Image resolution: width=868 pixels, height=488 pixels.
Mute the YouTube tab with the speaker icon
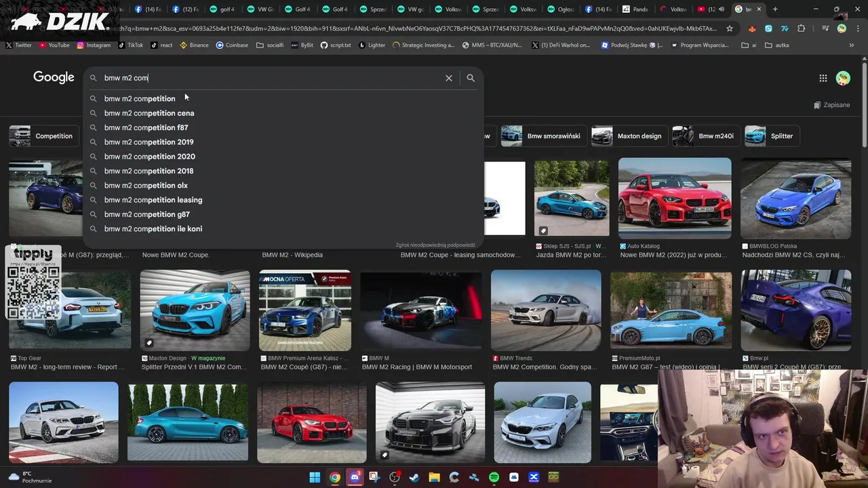click(x=721, y=9)
